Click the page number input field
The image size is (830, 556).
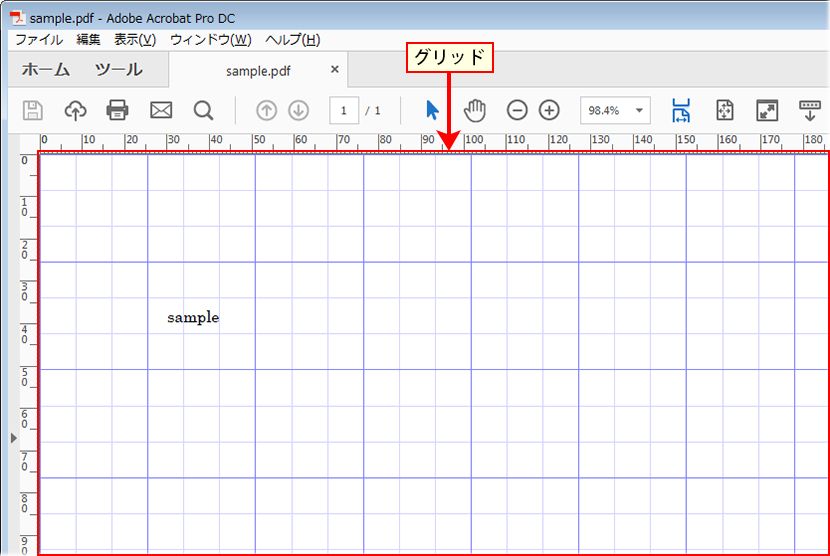pyautogui.click(x=344, y=110)
